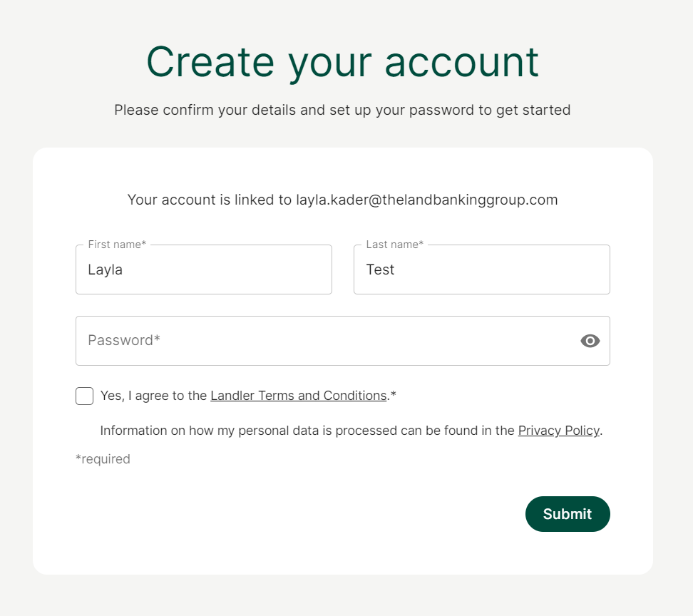Click the "Please confirm your details" subtitle
The image size is (693, 616).
tap(342, 111)
